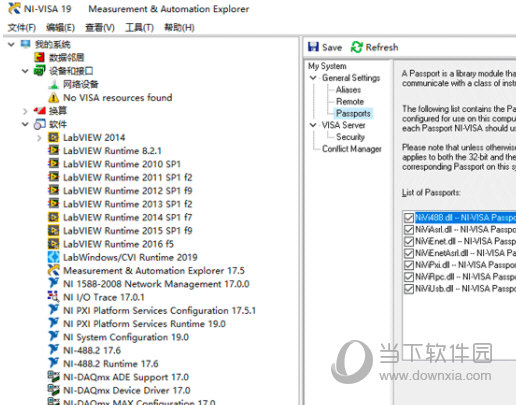Click the 软件 software icon
Screen dimensions: 516x405
(x=39, y=124)
